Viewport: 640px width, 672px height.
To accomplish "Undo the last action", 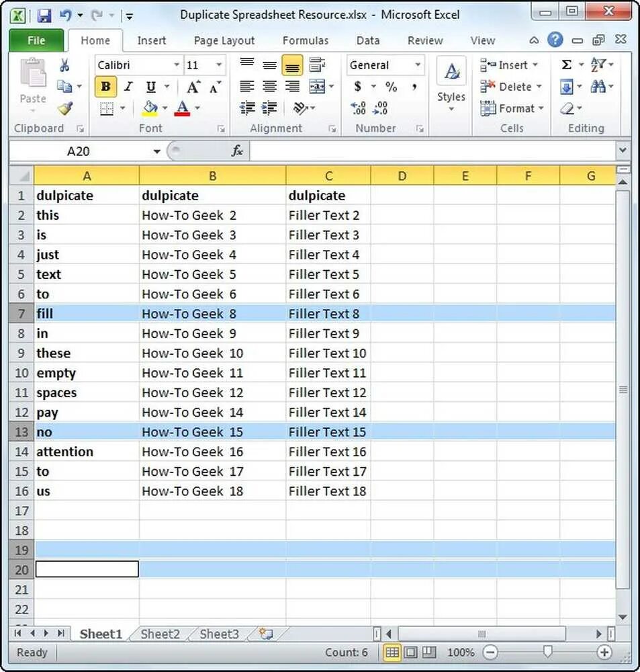I will point(66,15).
